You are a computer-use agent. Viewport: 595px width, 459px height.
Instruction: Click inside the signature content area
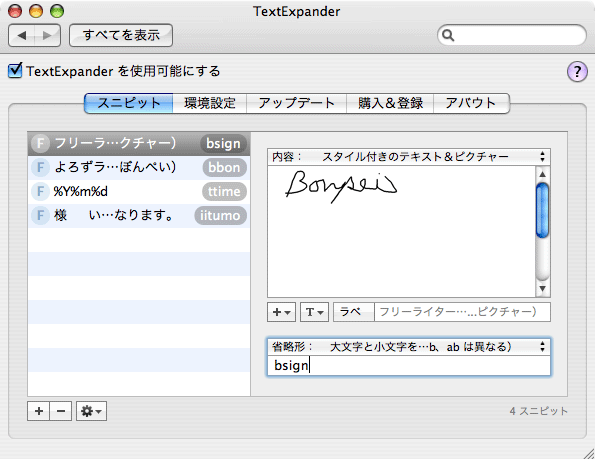401,231
